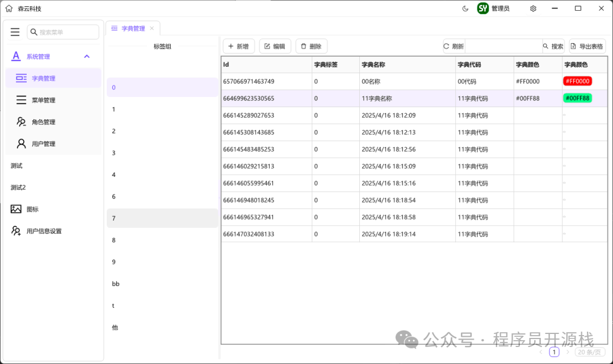Click the home icon beside 森云科技
Screen dimensions: 613x364
9,8
